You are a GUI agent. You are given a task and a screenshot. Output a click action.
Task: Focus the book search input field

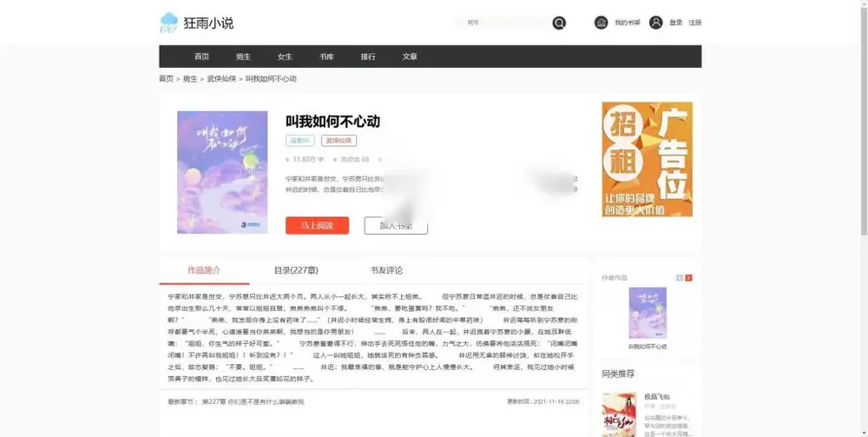[503, 23]
